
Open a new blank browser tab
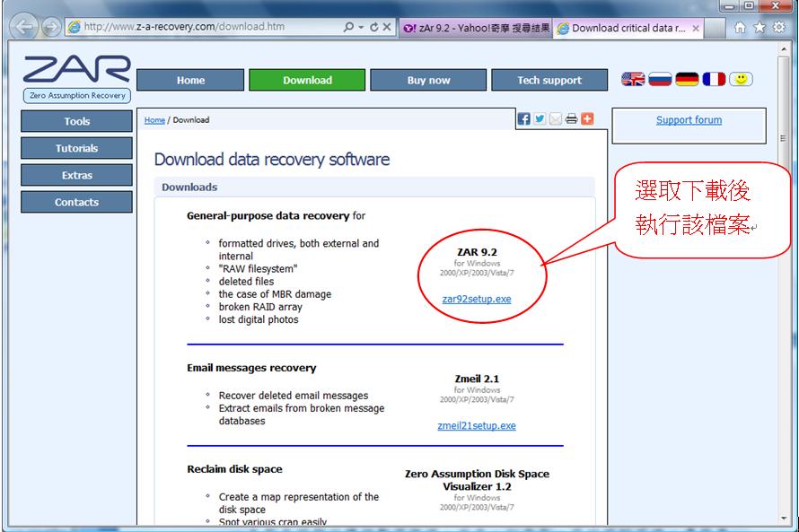[x=715, y=29]
